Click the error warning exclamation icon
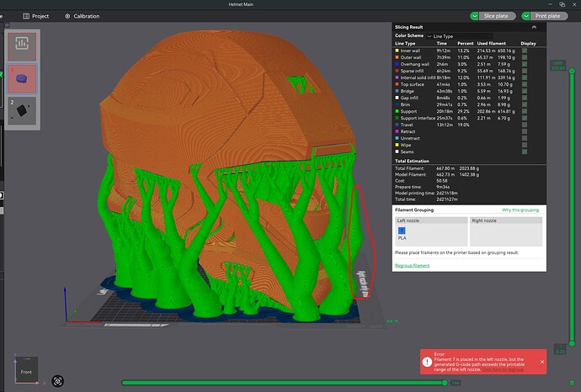The width and height of the screenshot is (581, 392). tap(427, 362)
